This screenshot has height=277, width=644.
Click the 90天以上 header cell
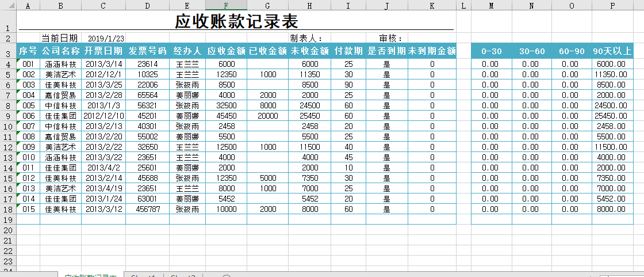click(x=612, y=51)
